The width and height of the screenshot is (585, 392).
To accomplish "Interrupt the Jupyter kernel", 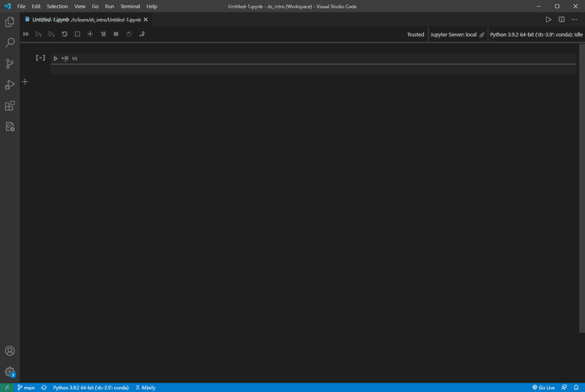I will click(78, 34).
